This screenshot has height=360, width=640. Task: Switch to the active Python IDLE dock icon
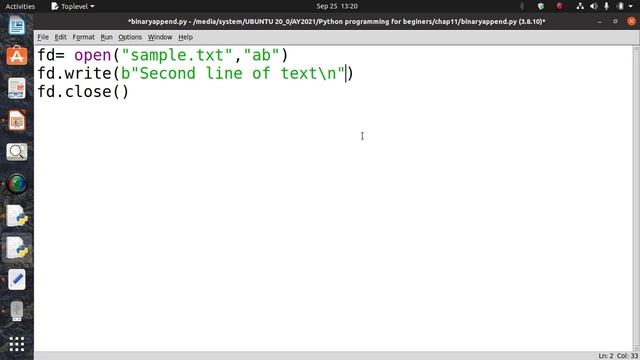(17, 248)
